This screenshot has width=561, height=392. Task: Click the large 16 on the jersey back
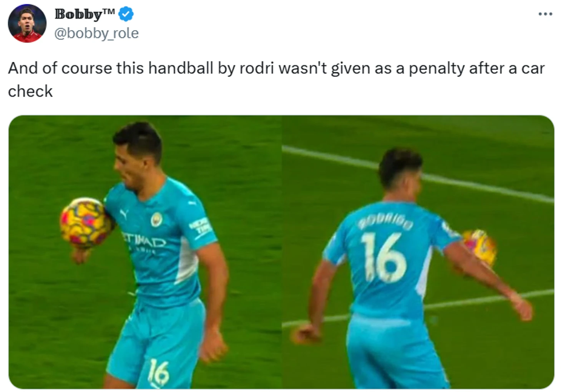coord(384,257)
